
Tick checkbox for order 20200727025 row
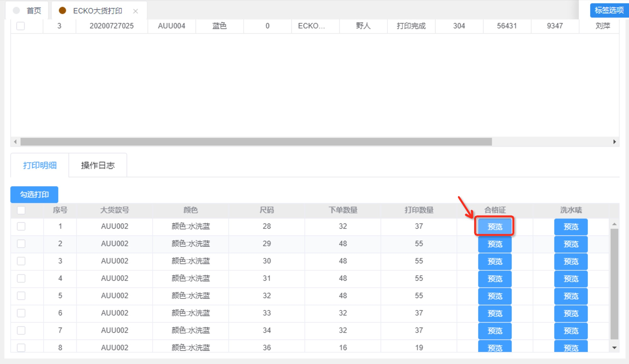[x=21, y=26]
